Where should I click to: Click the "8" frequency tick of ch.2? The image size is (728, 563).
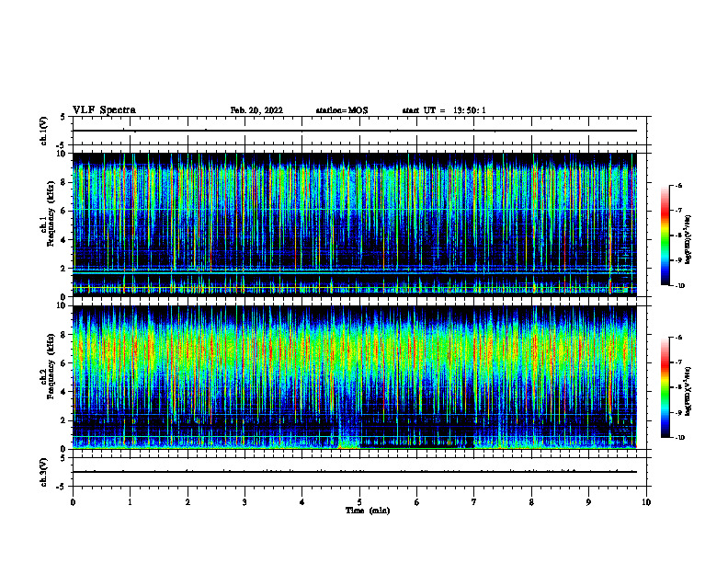click(64, 335)
